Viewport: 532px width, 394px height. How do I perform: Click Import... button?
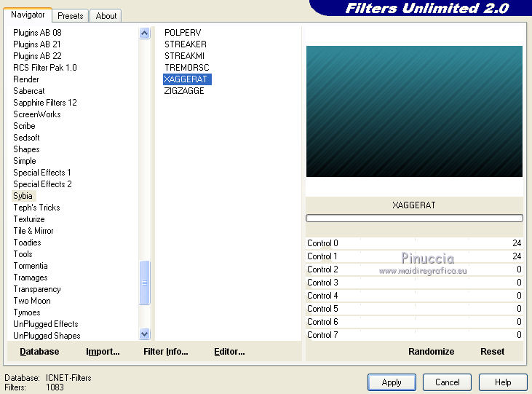point(103,351)
